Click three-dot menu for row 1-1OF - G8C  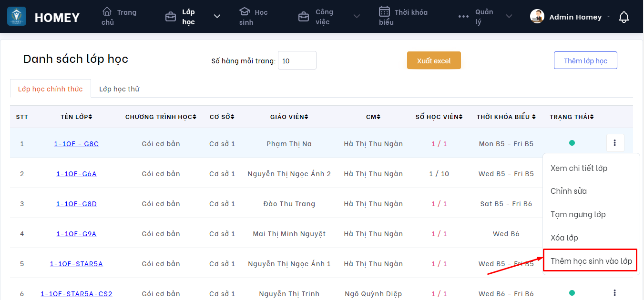click(x=615, y=143)
